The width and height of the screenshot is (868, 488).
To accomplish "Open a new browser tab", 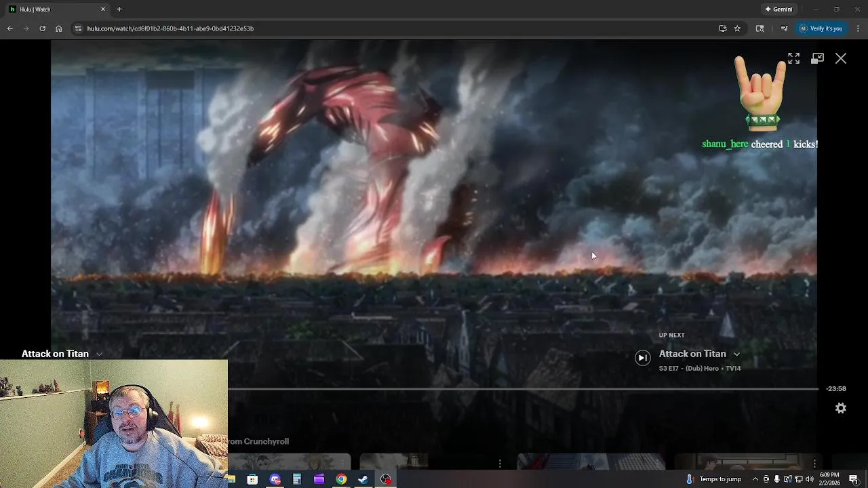I will coord(119,9).
